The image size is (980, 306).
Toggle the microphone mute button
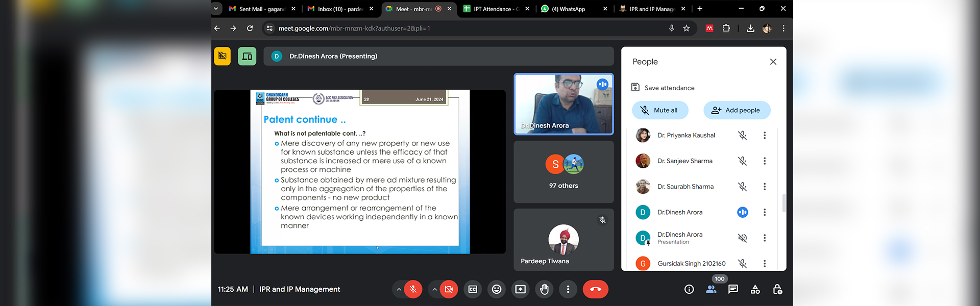click(413, 289)
